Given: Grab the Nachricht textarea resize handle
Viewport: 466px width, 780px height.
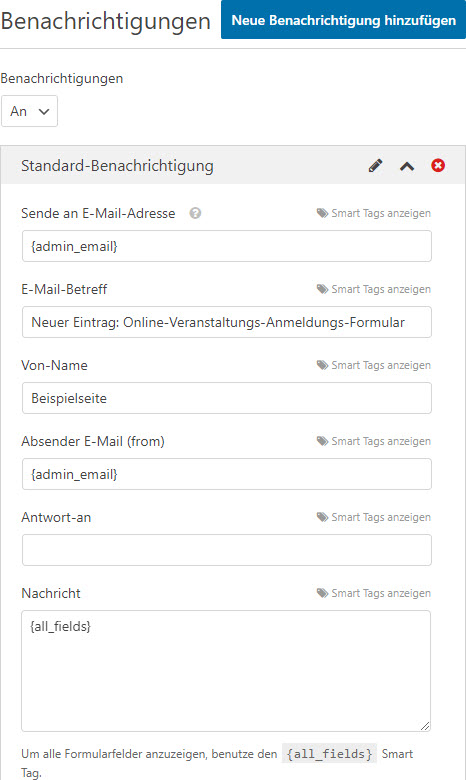Looking at the screenshot, I should click(425, 726).
